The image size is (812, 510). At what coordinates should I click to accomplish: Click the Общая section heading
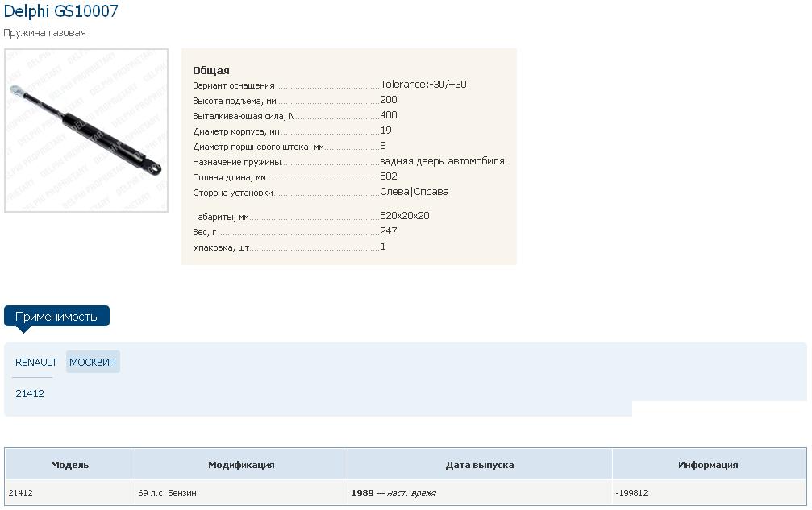pyautogui.click(x=211, y=70)
